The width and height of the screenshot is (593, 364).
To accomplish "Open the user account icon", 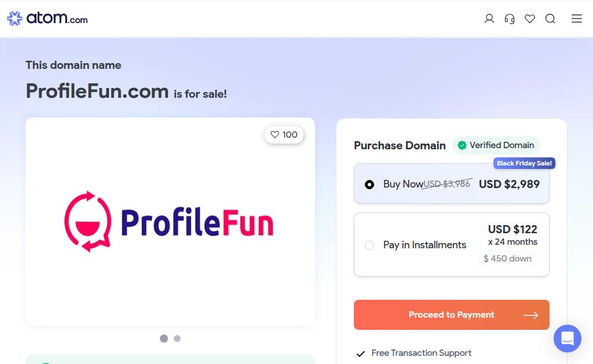I will (489, 19).
